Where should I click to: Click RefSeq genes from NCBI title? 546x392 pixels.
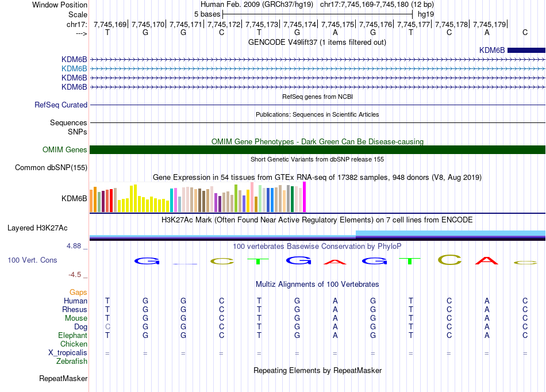click(x=317, y=97)
